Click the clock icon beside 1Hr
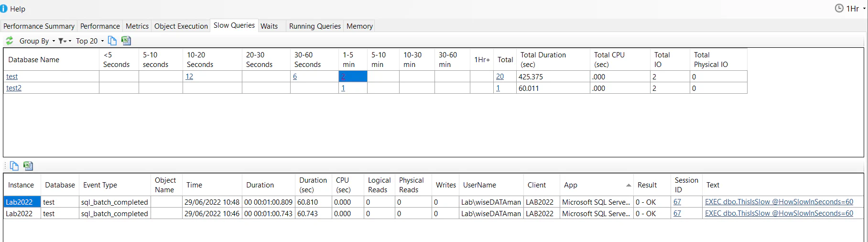 point(839,8)
